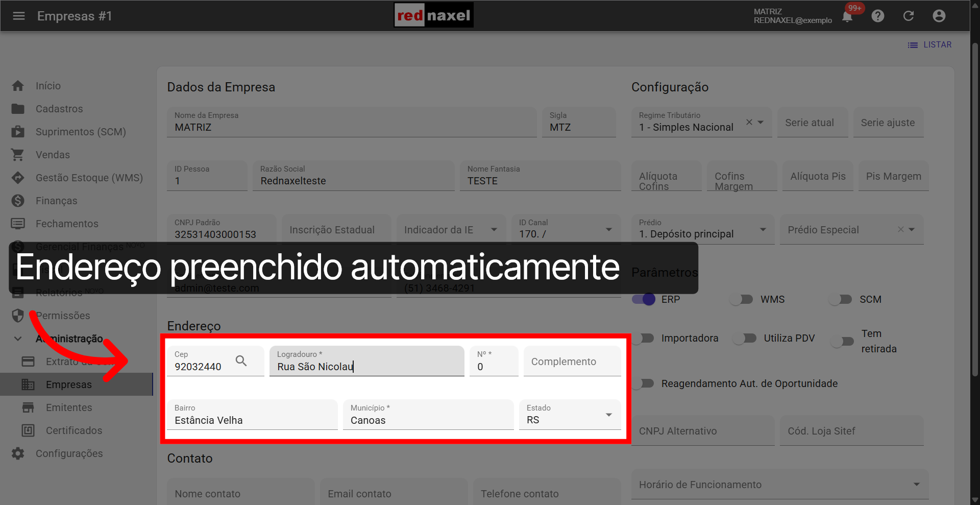Disable the ERP toggle switch

pos(645,299)
